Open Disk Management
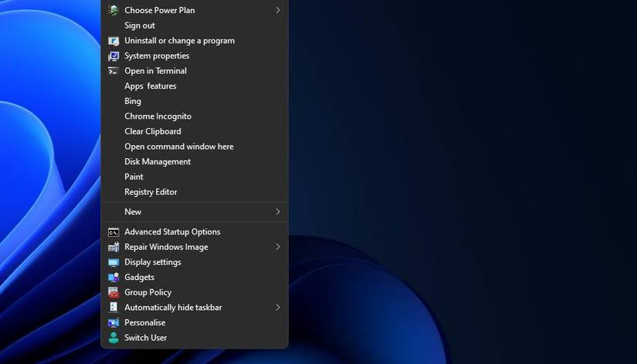 coord(158,161)
